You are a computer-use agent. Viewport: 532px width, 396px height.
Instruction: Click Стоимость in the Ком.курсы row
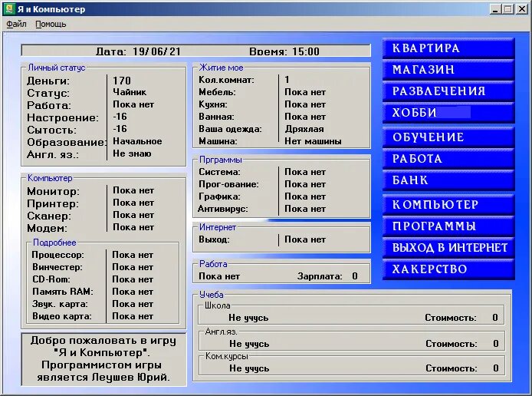pyautogui.click(x=452, y=368)
